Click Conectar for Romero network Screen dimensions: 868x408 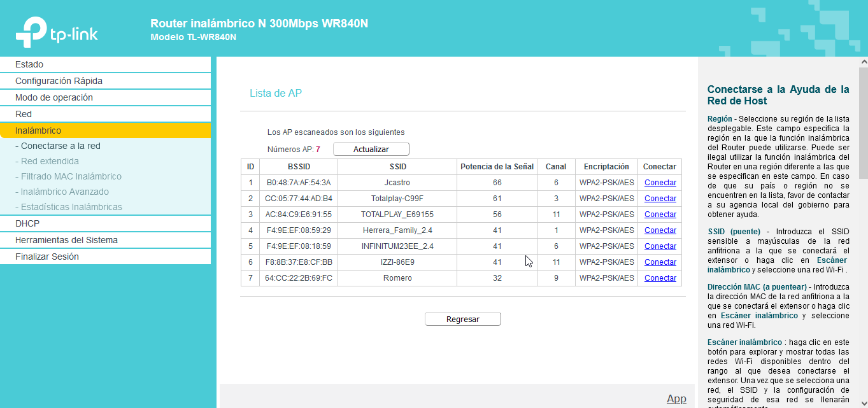point(660,278)
